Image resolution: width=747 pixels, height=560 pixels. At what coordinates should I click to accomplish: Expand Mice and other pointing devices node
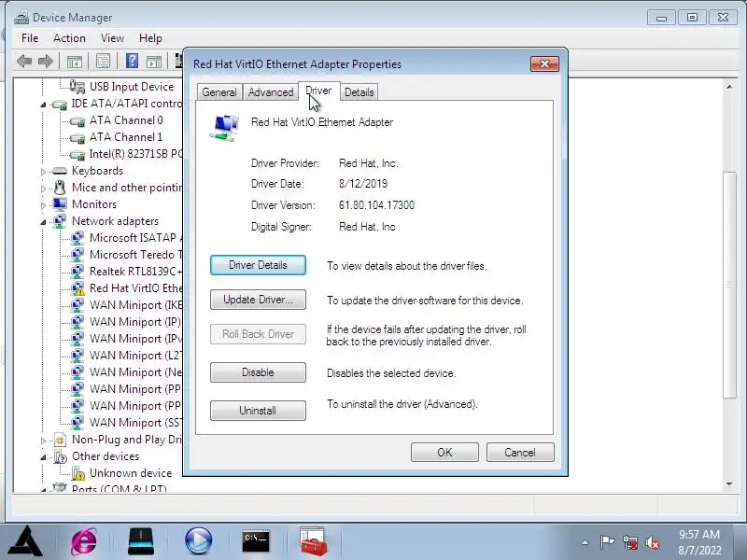point(43,189)
